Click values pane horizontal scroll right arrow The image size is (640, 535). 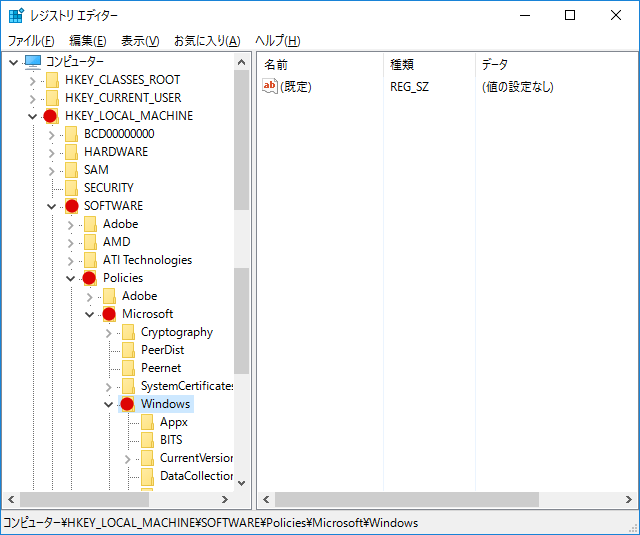(x=629, y=499)
